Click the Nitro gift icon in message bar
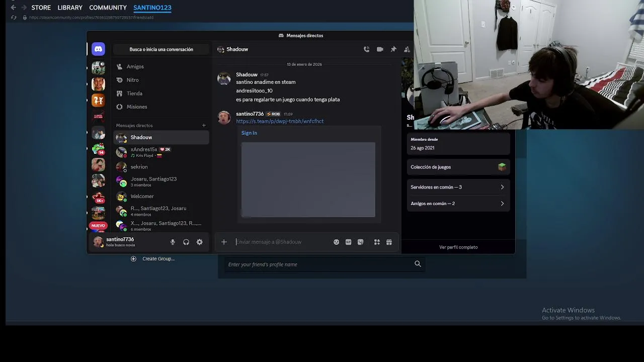Screen dimensions: 644x362 coord(389,242)
